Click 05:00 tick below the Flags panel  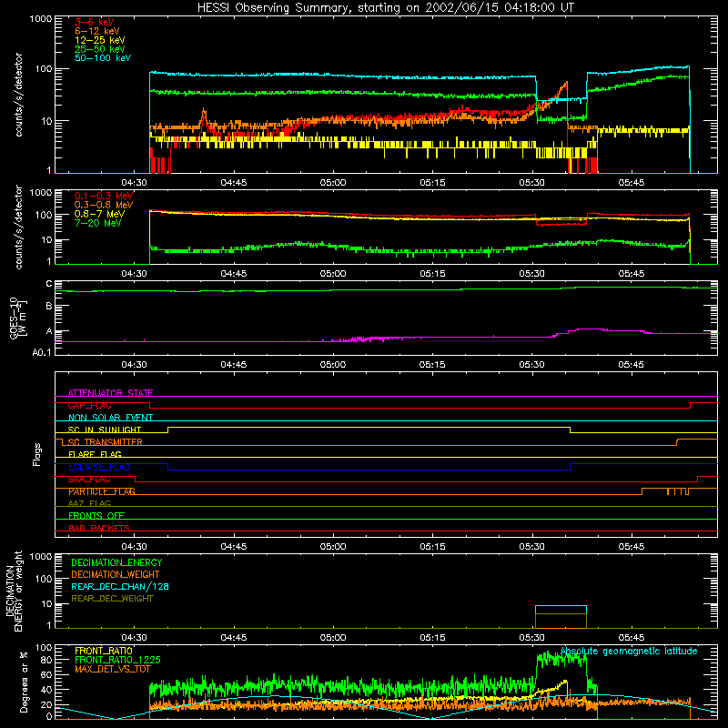click(333, 547)
